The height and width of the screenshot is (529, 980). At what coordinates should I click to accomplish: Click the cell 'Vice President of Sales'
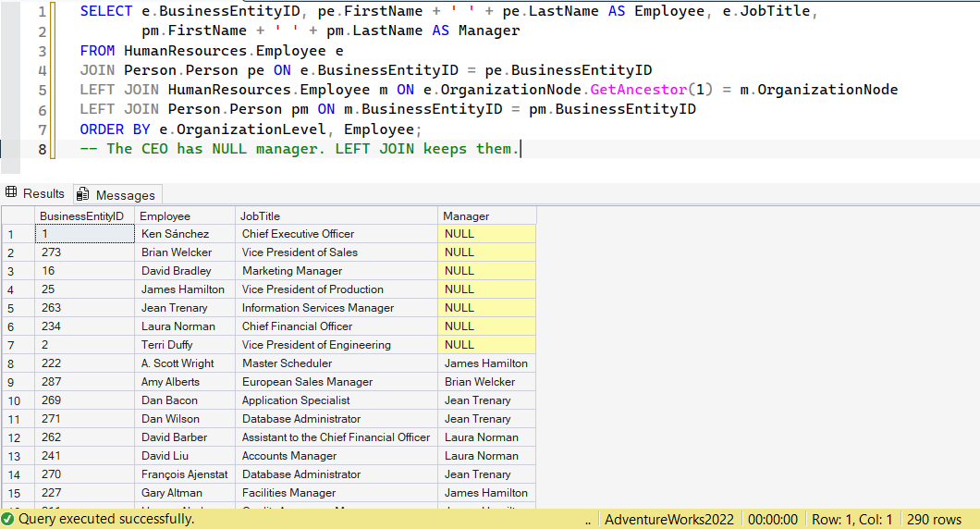pyautogui.click(x=337, y=252)
